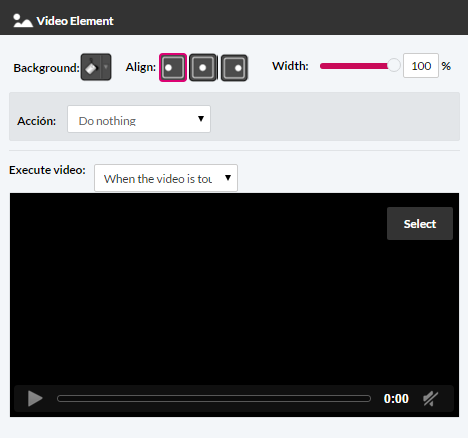Click the pink Width slider track
The image size is (468, 438).
354,66
